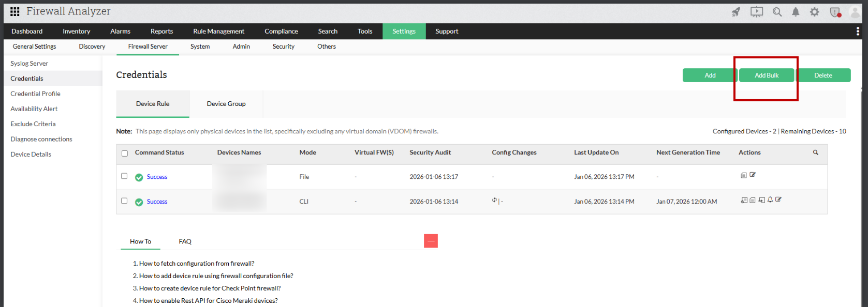This screenshot has width=868, height=307.
Task: Switch to General Settings sub-tab
Action: 34,47
